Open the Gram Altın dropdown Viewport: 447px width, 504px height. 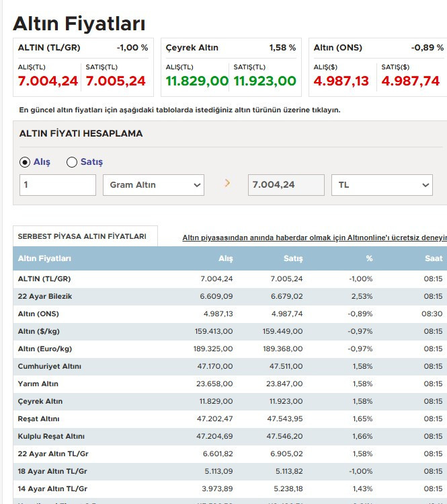[x=153, y=185]
